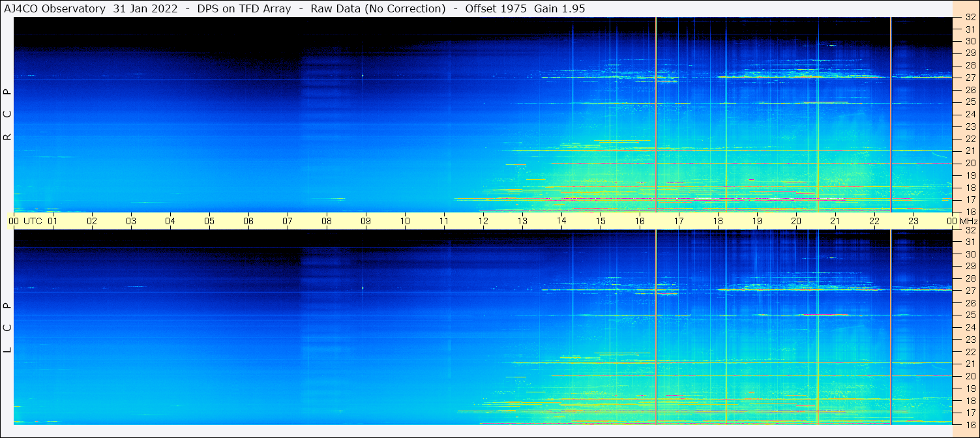Select the 30 MHz label of the RCP panel
980x438 pixels.
tap(970, 40)
